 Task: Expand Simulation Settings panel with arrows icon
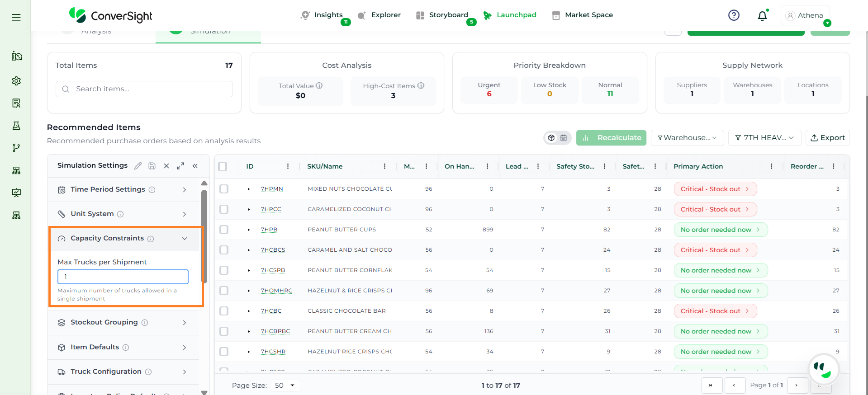pos(180,166)
